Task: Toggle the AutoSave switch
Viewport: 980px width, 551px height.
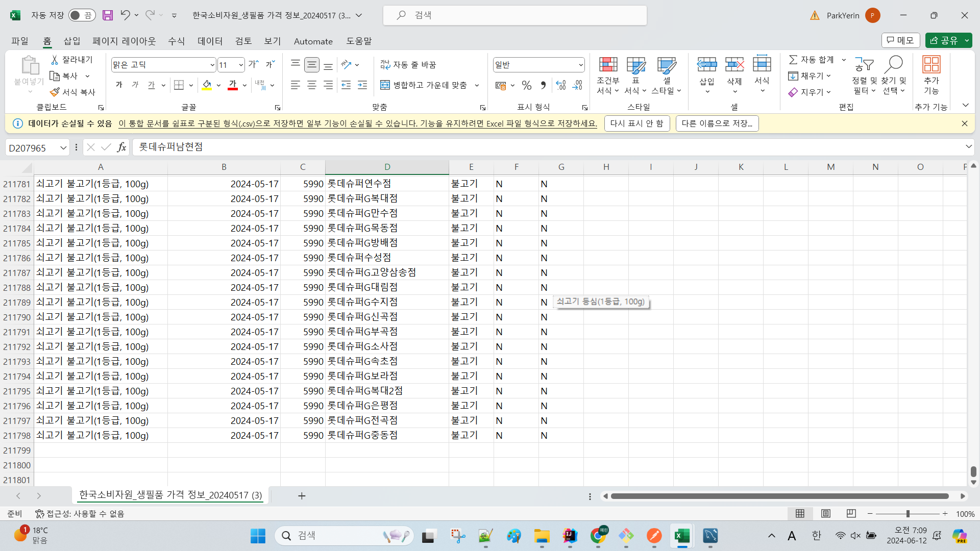Action: pos(82,15)
